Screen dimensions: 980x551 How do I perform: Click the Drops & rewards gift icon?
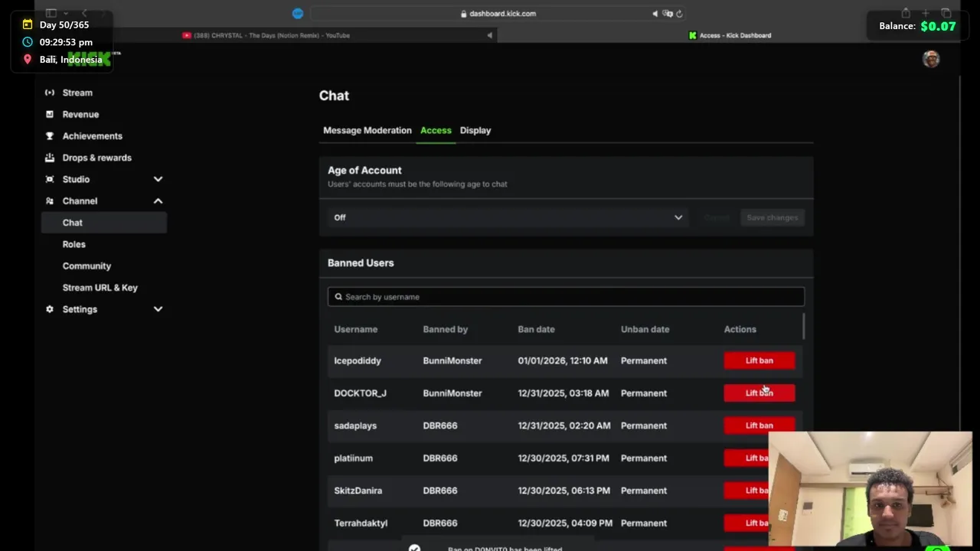pyautogui.click(x=50, y=158)
